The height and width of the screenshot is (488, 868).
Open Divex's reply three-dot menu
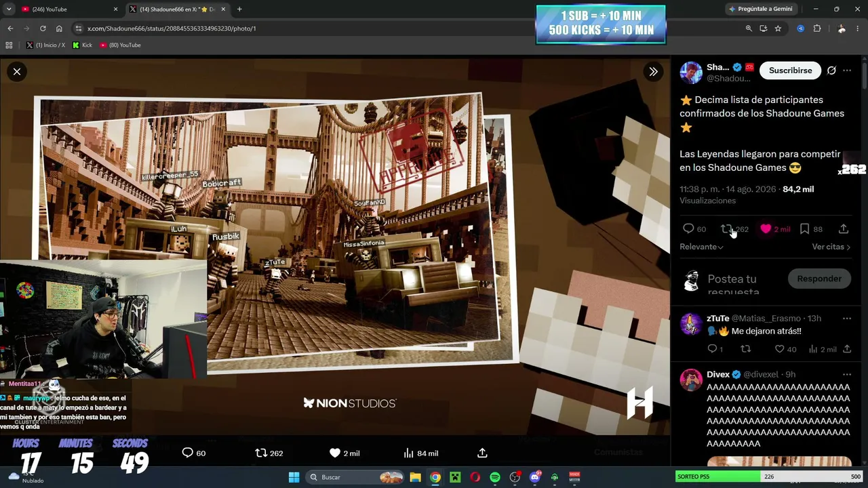[847, 374]
